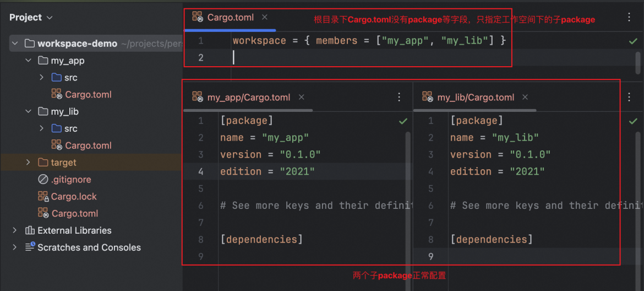The image size is (644, 291).
Task: Click the src folder icon in my_app
Action: tap(56, 77)
